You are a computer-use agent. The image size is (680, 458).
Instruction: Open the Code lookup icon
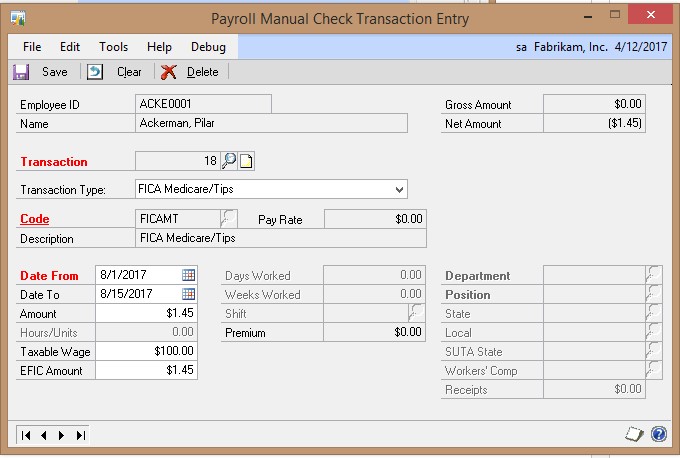(229, 219)
